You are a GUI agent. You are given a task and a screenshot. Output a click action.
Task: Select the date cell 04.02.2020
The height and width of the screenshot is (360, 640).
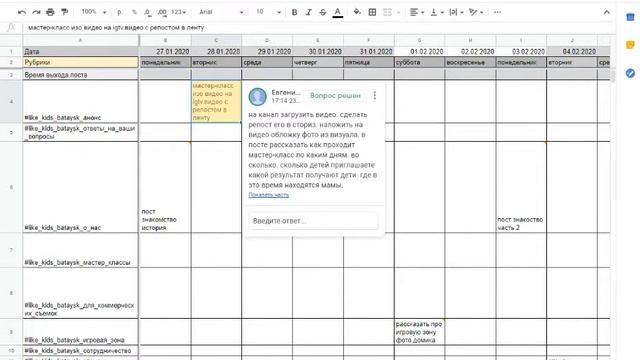pyautogui.click(x=572, y=51)
